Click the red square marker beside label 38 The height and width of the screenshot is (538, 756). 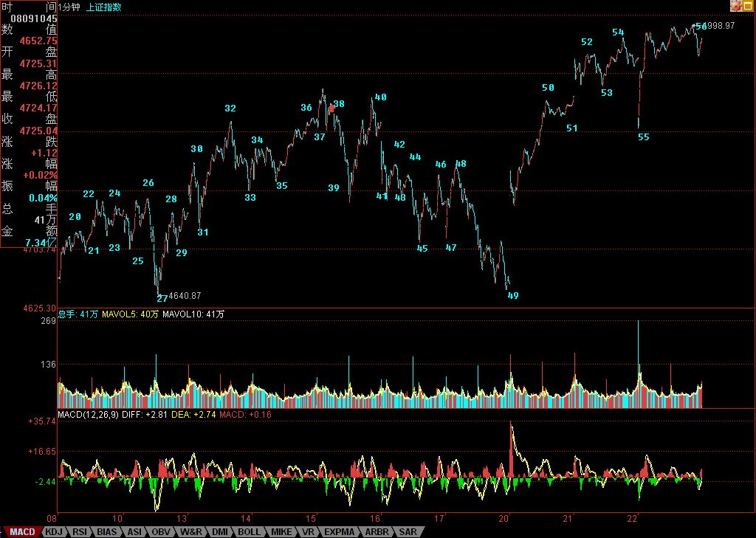tap(331, 108)
